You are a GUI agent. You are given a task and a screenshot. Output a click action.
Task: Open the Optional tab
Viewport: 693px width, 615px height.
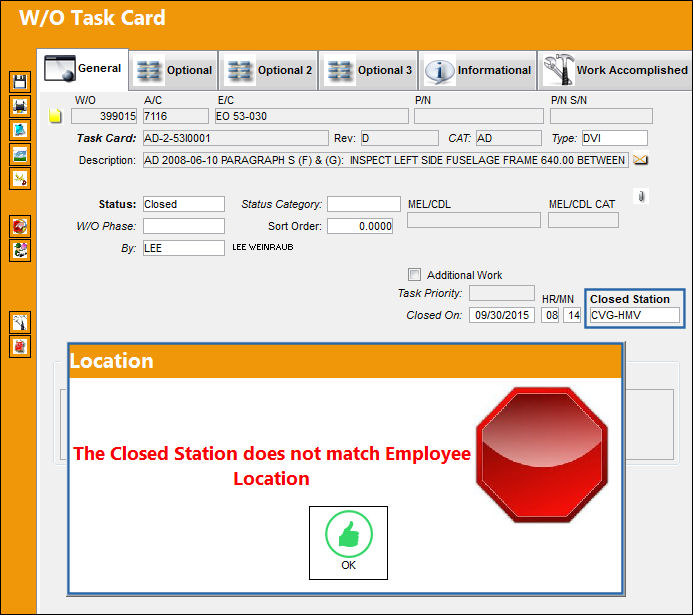click(x=174, y=70)
